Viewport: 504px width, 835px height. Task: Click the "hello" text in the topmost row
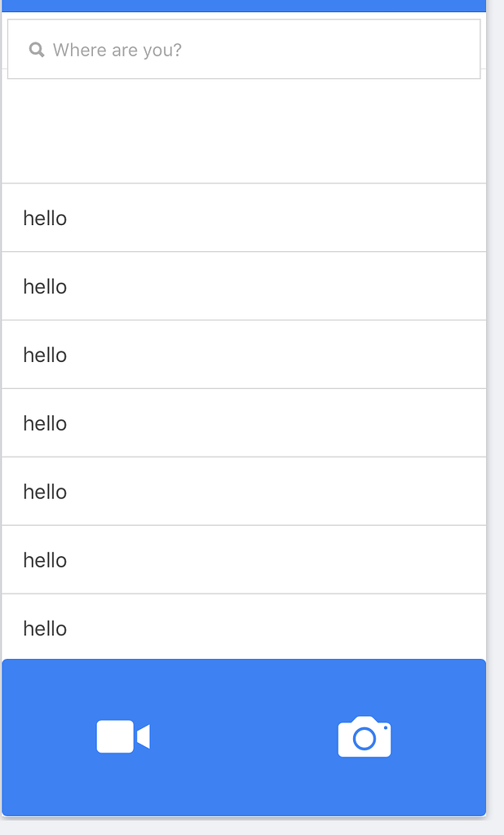(x=45, y=218)
